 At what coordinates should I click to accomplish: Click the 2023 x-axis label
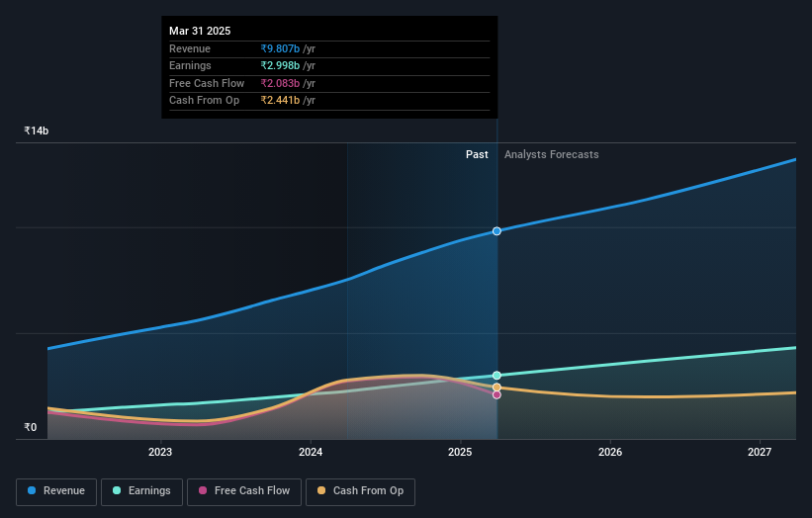coord(160,452)
